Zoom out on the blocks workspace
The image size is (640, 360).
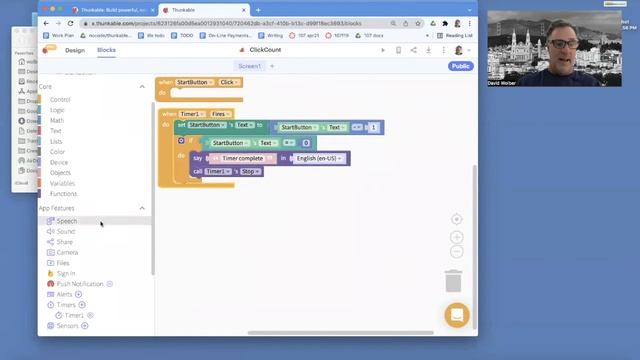click(457, 251)
